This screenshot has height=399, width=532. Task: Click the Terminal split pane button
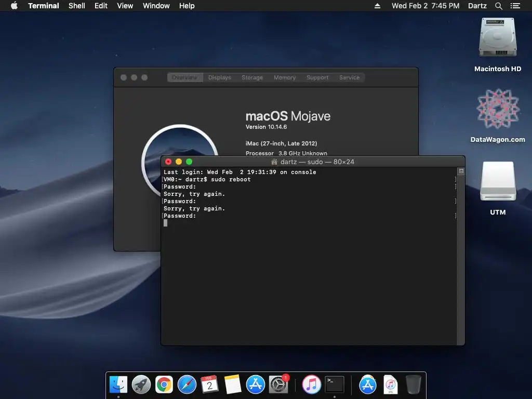[x=461, y=171]
